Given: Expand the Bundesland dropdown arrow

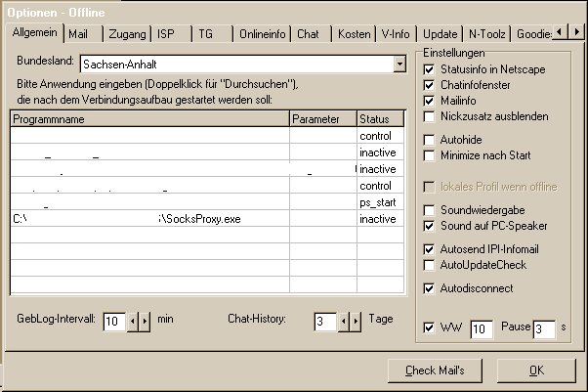Looking at the screenshot, I should pos(399,65).
